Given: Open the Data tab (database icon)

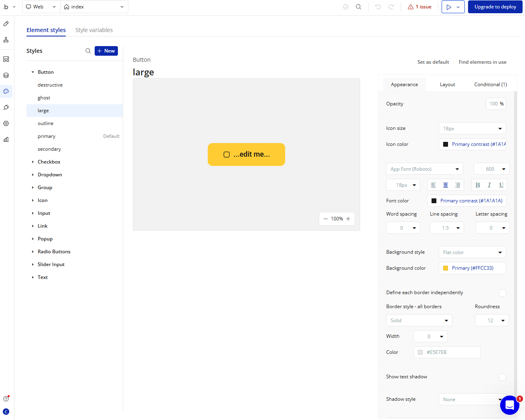Looking at the screenshot, I should point(6,75).
